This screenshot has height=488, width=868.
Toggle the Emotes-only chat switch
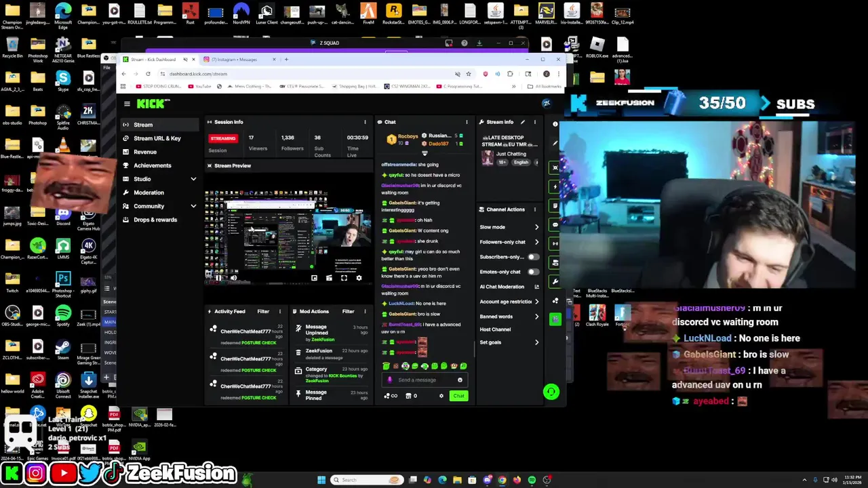[x=534, y=272]
